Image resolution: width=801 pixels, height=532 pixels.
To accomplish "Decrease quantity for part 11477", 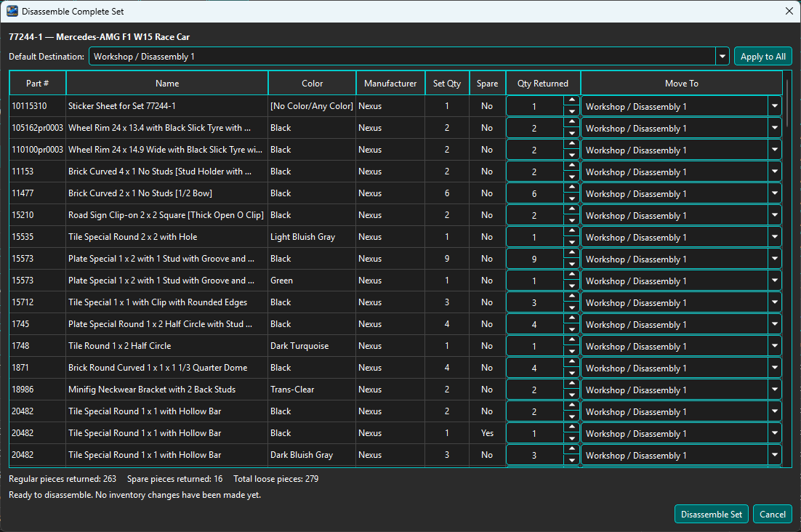I will pyautogui.click(x=571, y=198).
